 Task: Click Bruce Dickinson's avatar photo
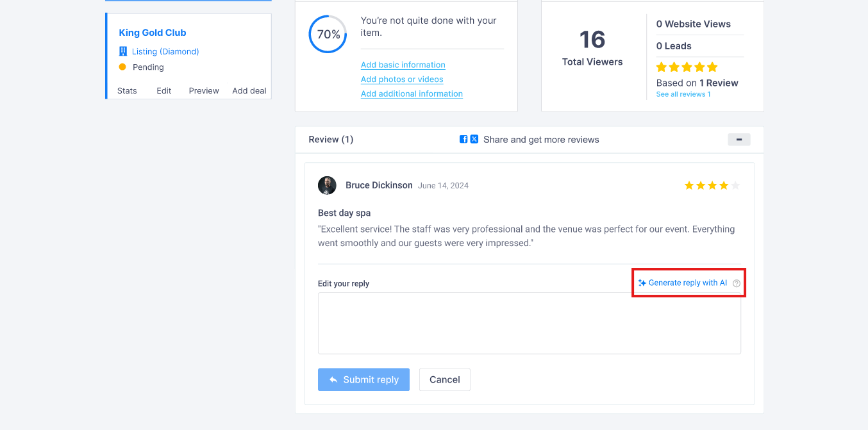coord(327,185)
